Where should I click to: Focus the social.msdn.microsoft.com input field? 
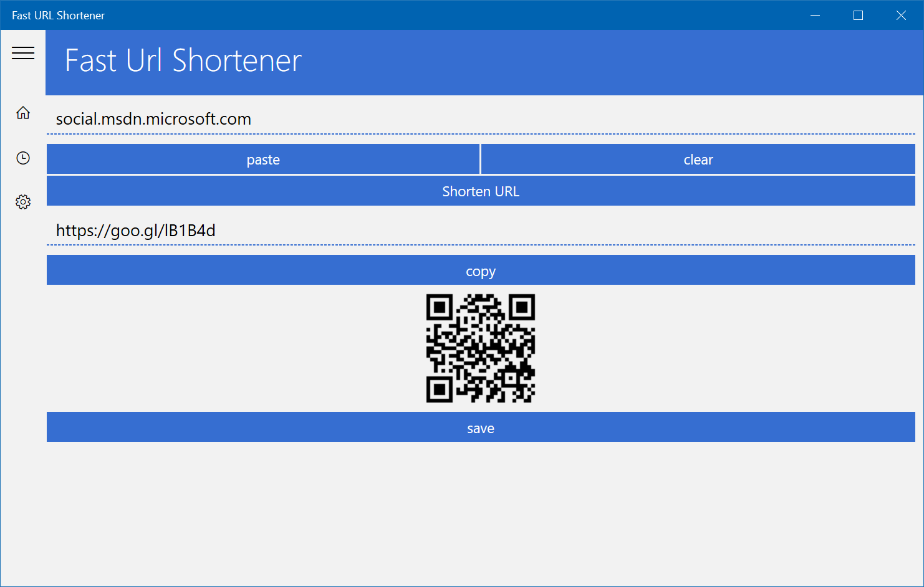(481, 119)
